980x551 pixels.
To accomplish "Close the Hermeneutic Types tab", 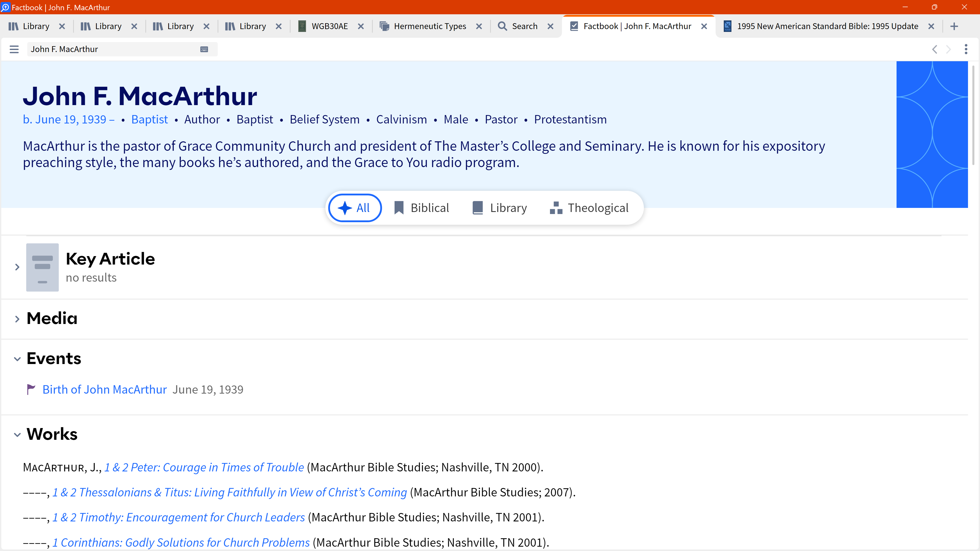I will pyautogui.click(x=479, y=26).
